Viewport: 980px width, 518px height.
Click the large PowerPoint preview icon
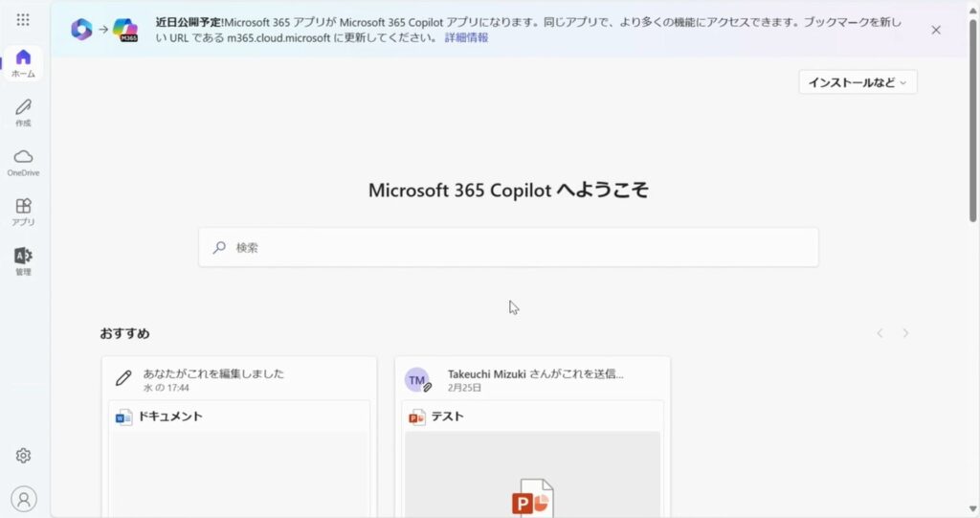[x=532, y=497]
